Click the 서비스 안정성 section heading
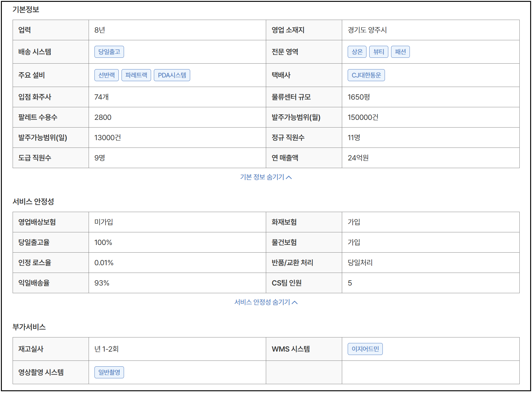Image resolution: width=532 pixels, height=394 pixels. tap(33, 202)
